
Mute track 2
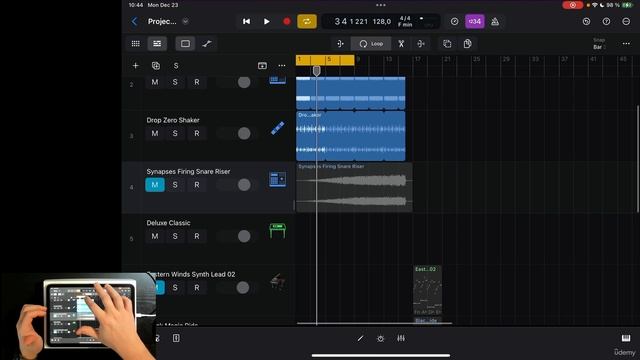pos(155,82)
